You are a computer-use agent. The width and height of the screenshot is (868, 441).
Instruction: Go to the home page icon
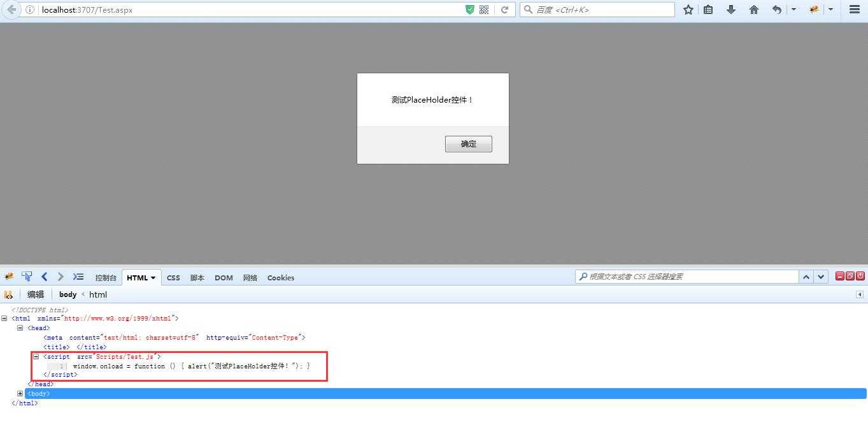[x=754, y=10]
